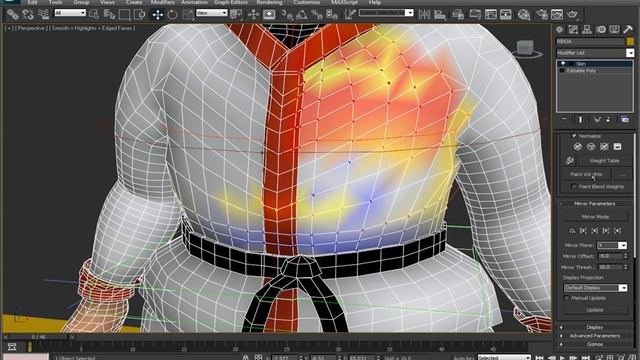Image resolution: width=640 pixels, height=360 pixels.
Task: Toggle the Angle Snap icon
Action: click(302, 15)
